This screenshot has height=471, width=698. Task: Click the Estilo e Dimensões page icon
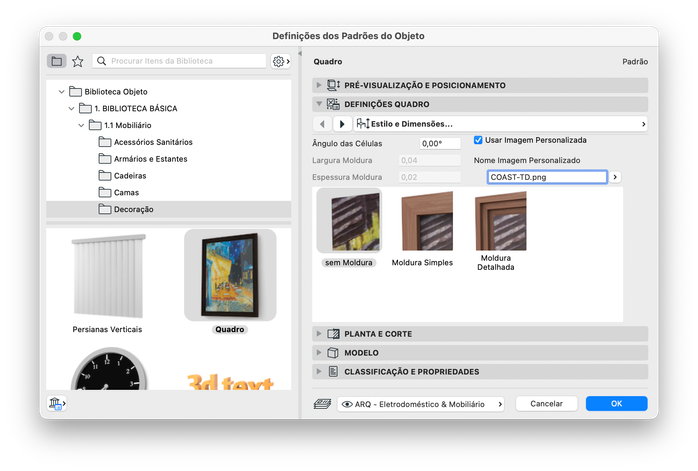[x=363, y=124]
